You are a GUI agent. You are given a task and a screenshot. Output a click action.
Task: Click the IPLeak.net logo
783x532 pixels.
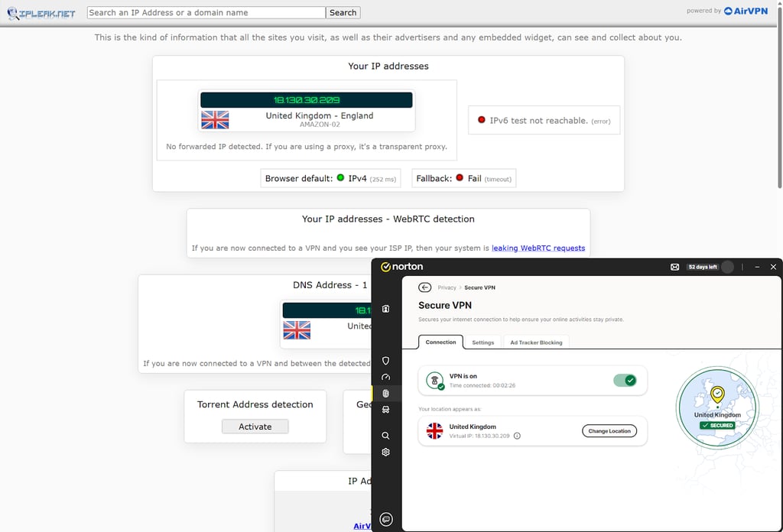[41, 14]
